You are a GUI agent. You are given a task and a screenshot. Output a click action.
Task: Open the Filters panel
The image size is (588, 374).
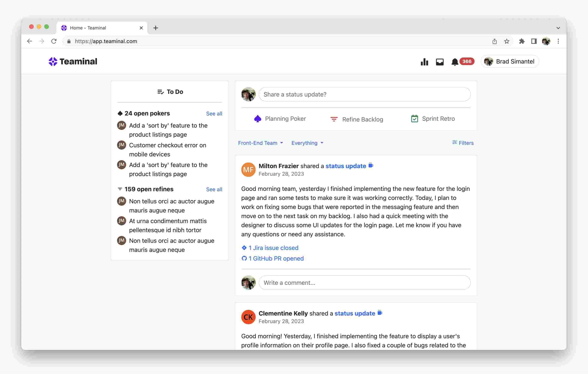point(463,143)
